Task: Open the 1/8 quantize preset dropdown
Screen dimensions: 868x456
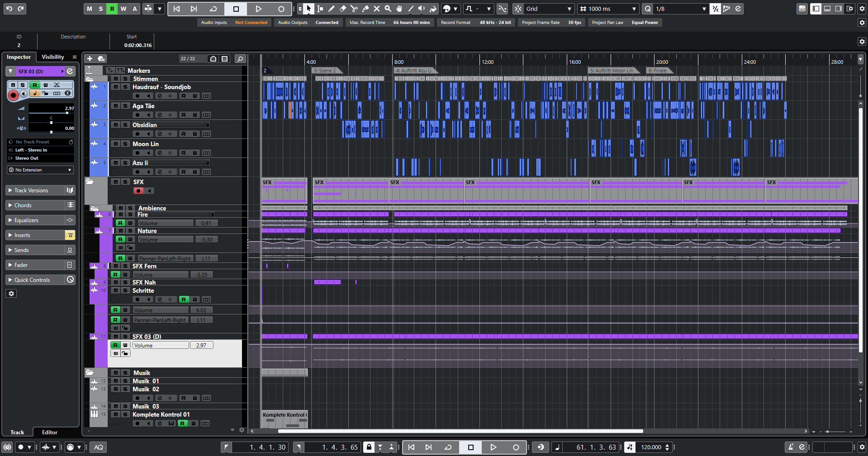Action: 681,9
